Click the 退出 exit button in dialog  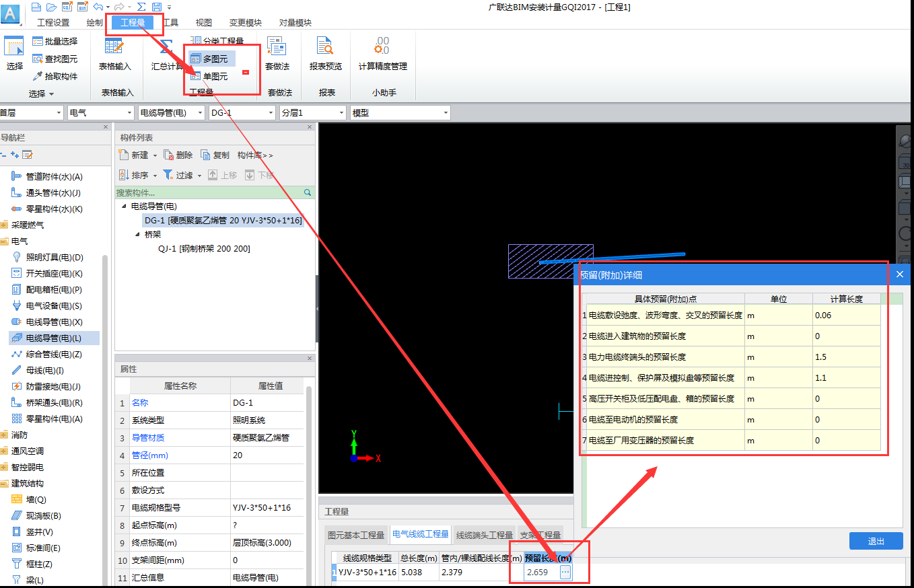pyautogui.click(x=876, y=541)
